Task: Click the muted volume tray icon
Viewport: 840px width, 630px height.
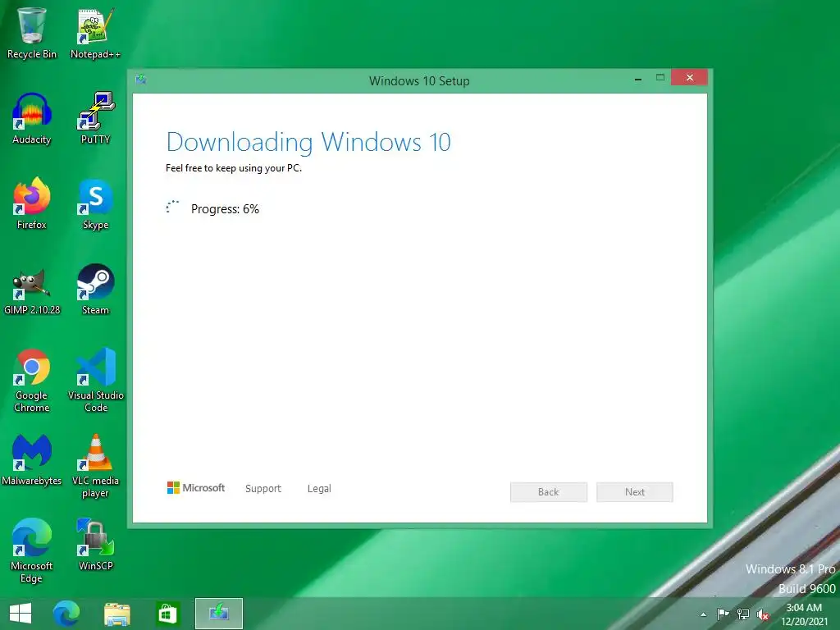Action: coord(763,614)
